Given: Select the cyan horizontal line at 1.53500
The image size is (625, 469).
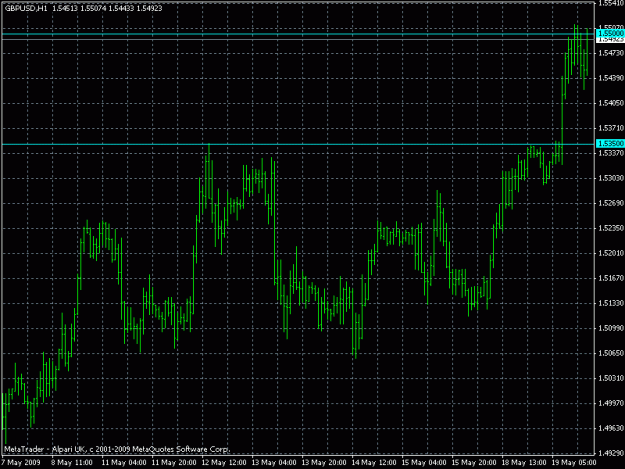Looking at the screenshot, I should click(x=298, y=144).
